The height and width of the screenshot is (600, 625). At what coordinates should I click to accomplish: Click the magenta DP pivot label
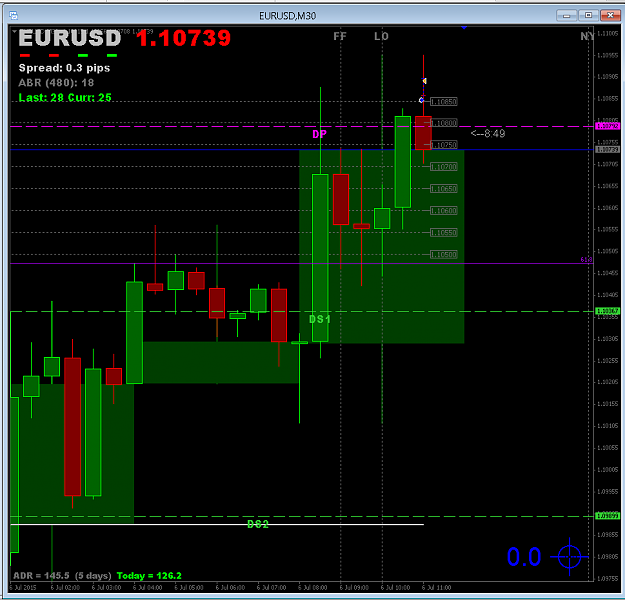319,134
